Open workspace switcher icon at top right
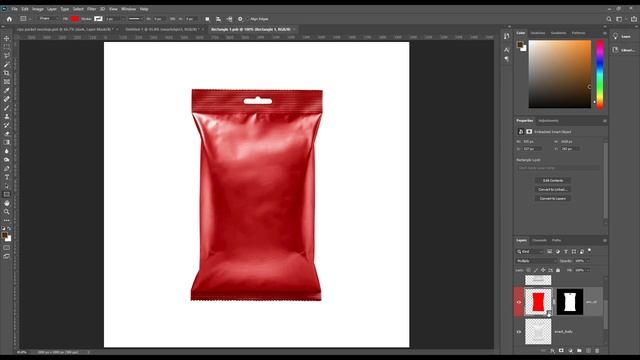The width and height of the screenshot is (640, 360). click(x=620, y=19)
